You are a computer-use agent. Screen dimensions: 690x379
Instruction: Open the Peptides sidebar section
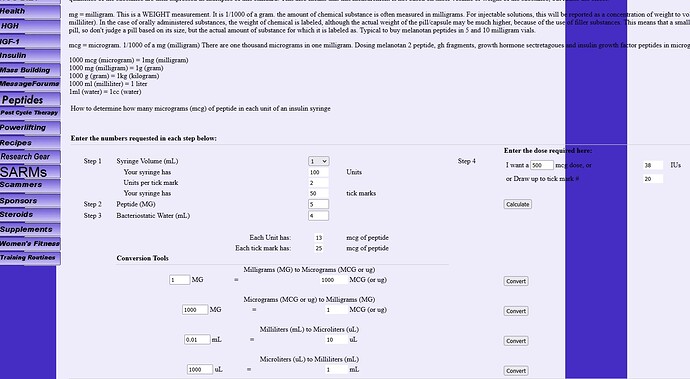click(30, 99)
